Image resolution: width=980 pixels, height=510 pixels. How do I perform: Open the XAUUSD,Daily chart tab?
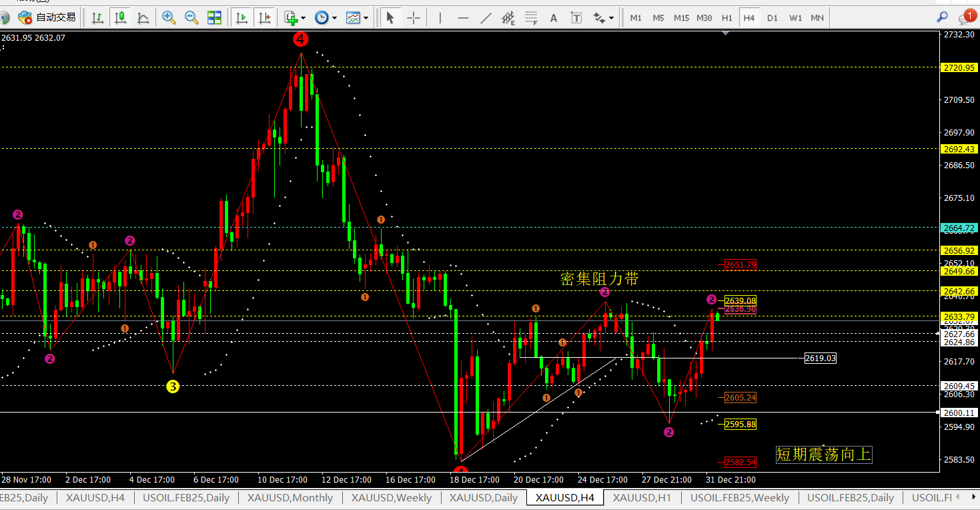484,497
